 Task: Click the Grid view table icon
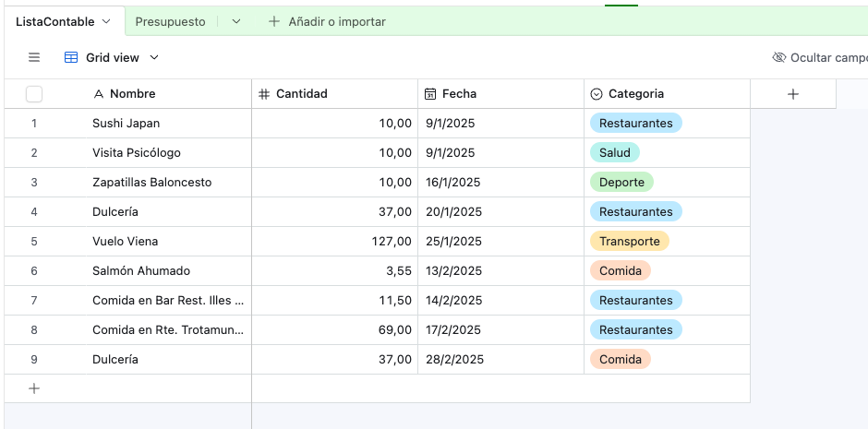[x=71, y=57]
